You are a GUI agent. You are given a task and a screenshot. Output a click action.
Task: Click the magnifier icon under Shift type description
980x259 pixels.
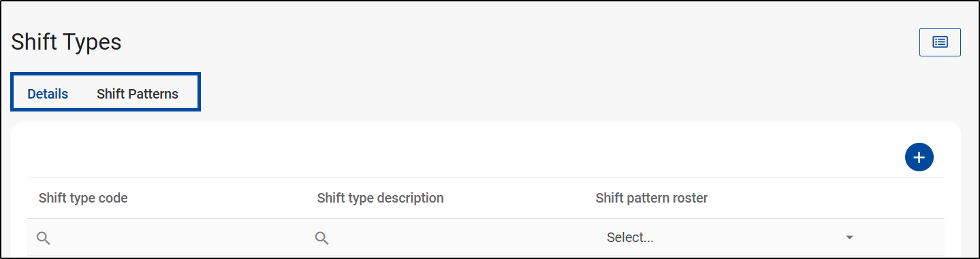tap(322, 238)
